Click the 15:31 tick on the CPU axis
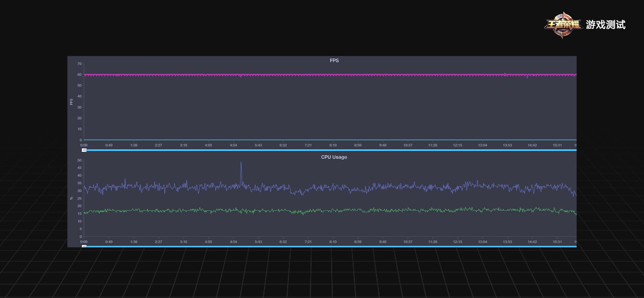The width and height of the screenshot is (644, 298). [557, 242]
